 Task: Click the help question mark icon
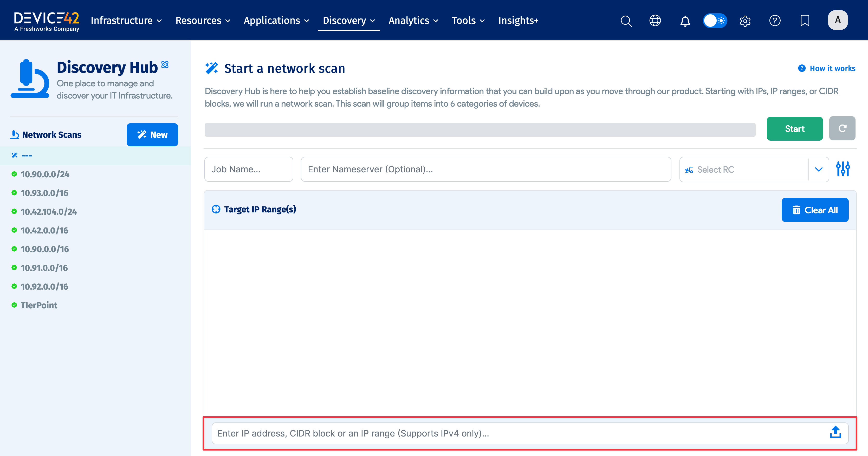[x=775, y=21]
